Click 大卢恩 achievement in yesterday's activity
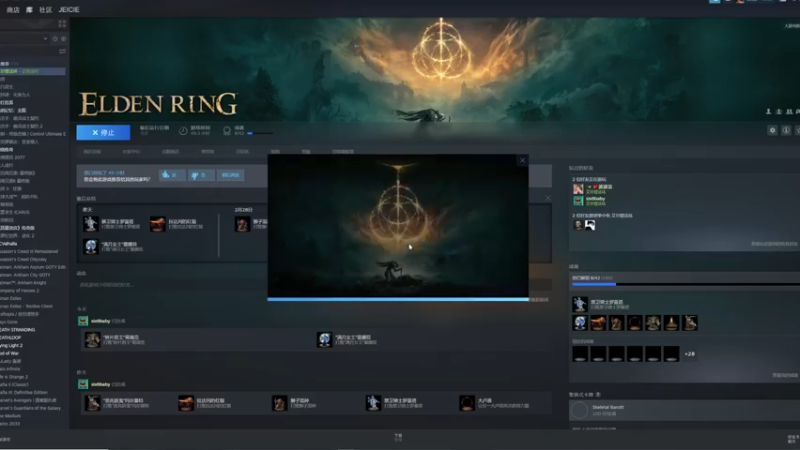This screenshot has width=800, height=450. point(467,403)
